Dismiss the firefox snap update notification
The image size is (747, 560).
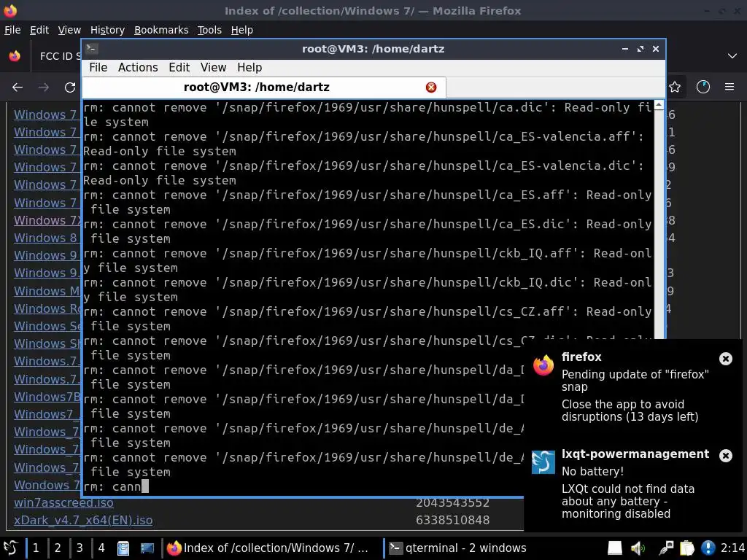(726, 359)
